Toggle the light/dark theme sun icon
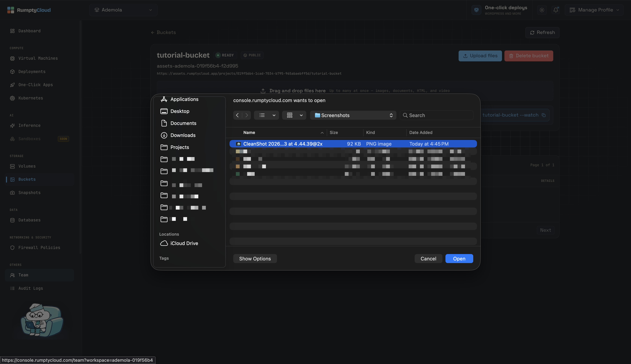Image resolution: width=631 pixels, height=364 pixels. click(542, 10)
